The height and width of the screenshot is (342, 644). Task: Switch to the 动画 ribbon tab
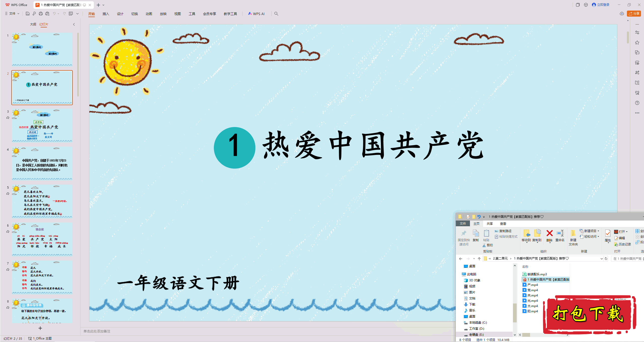[149, 14]
